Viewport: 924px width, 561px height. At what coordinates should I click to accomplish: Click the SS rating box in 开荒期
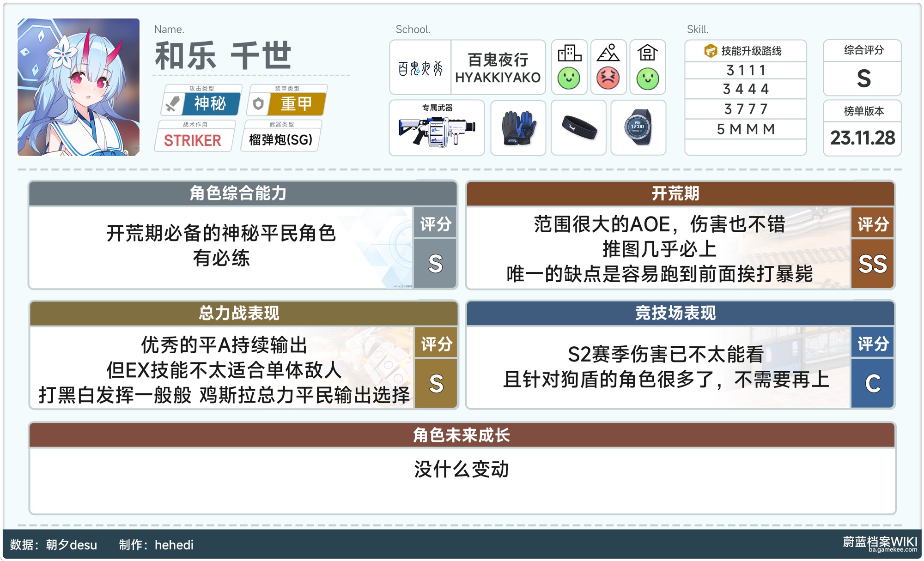click(x=872, y=264)
